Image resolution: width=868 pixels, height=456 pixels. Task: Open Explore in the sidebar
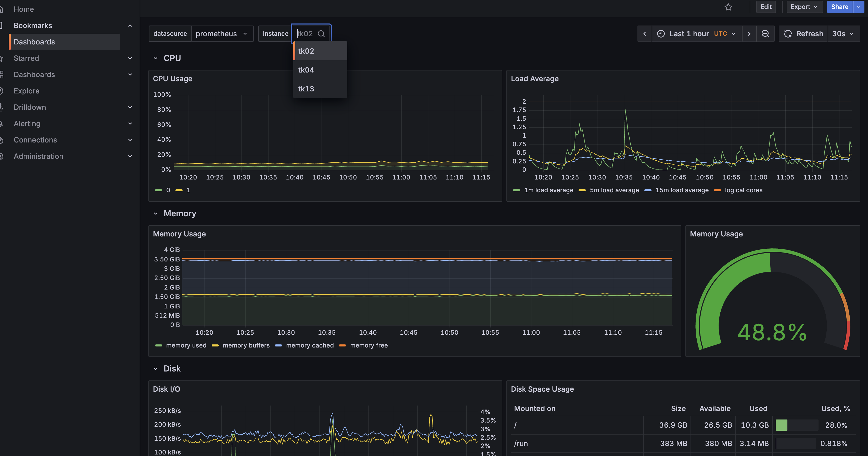pyautogui.click(x=27, y=91)
